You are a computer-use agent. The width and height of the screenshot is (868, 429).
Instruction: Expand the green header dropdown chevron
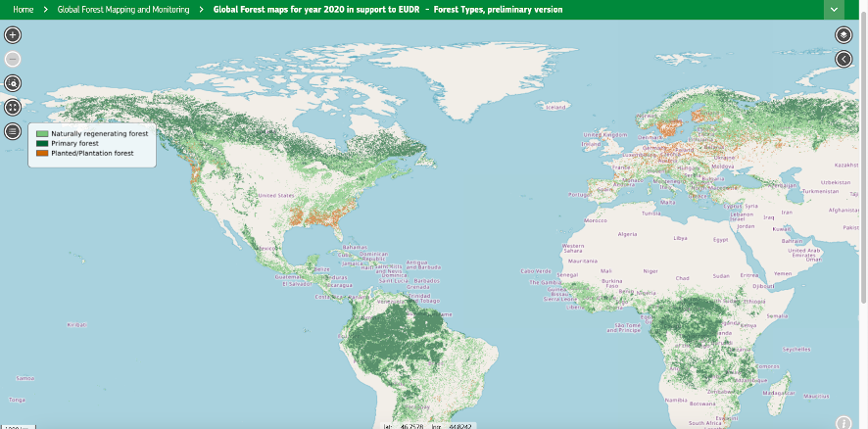point(834,9)
